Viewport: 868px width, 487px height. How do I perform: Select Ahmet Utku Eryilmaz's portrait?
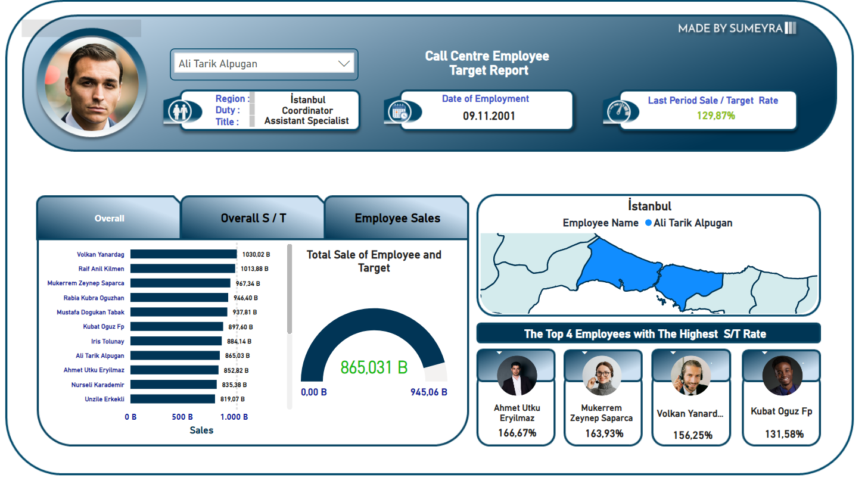coord(517,376)
